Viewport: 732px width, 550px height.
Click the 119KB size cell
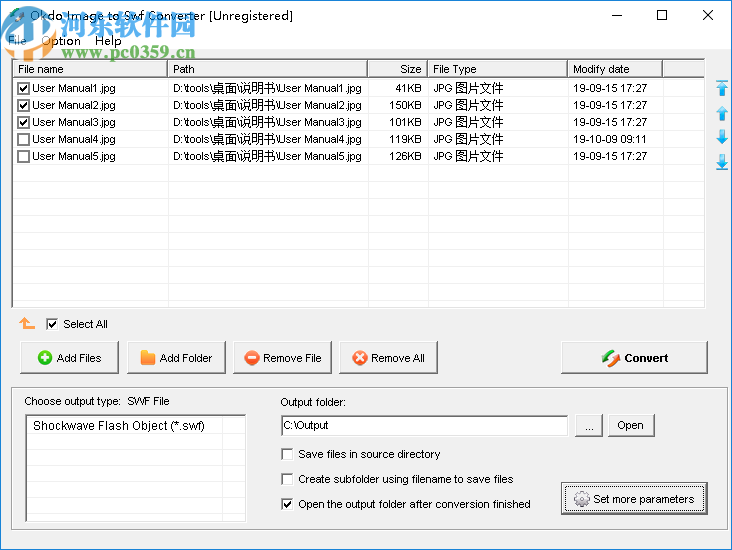[x=405, y=139]
